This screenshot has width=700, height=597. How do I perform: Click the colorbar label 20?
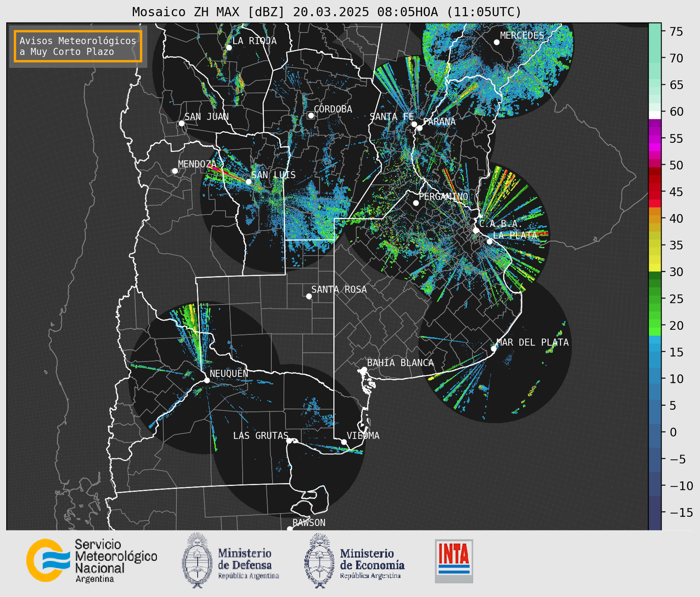pyautogui.click(x=676, y=325)
